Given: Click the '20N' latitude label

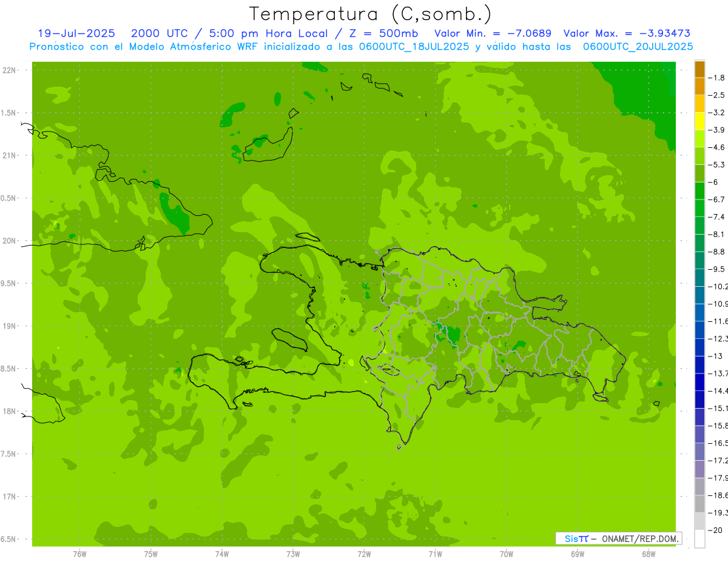Looking at the screenshot, I should [x=10, y=241].
